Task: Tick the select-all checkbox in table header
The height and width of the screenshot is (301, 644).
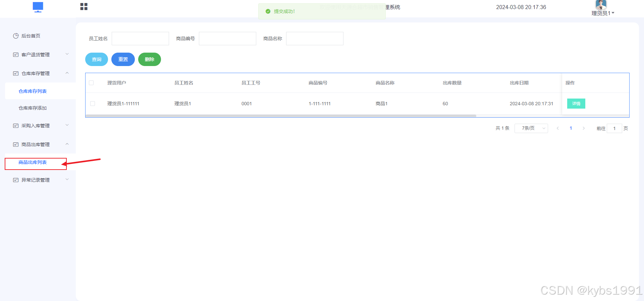Action: click(x=91, y=83)
